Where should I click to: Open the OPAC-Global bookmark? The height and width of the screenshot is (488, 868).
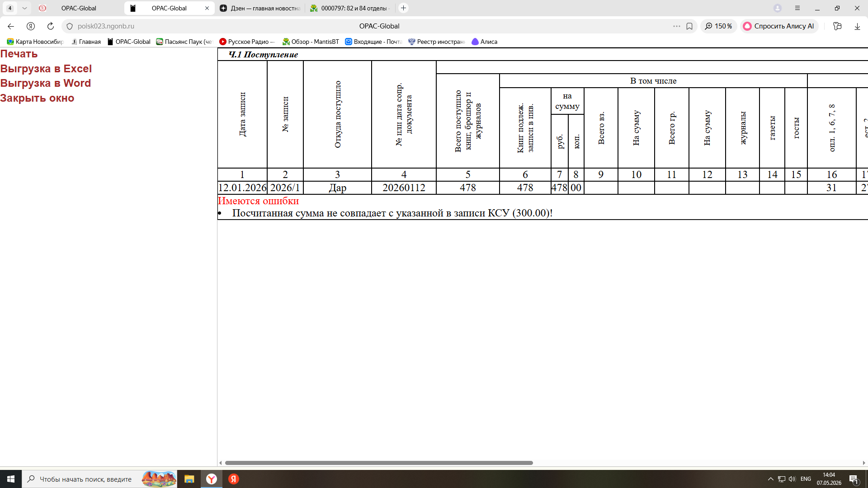(x=129, y=42)
